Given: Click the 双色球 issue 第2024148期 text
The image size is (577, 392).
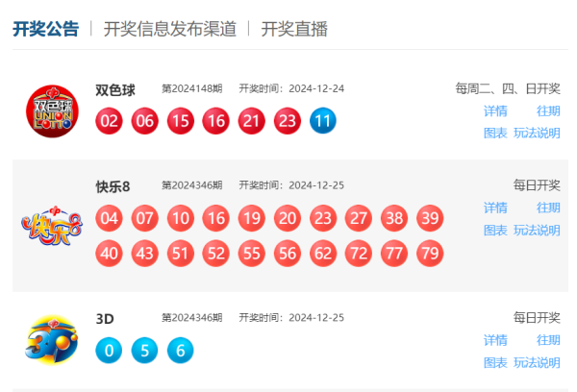Looking at the screenshot, I should (192, 88).
